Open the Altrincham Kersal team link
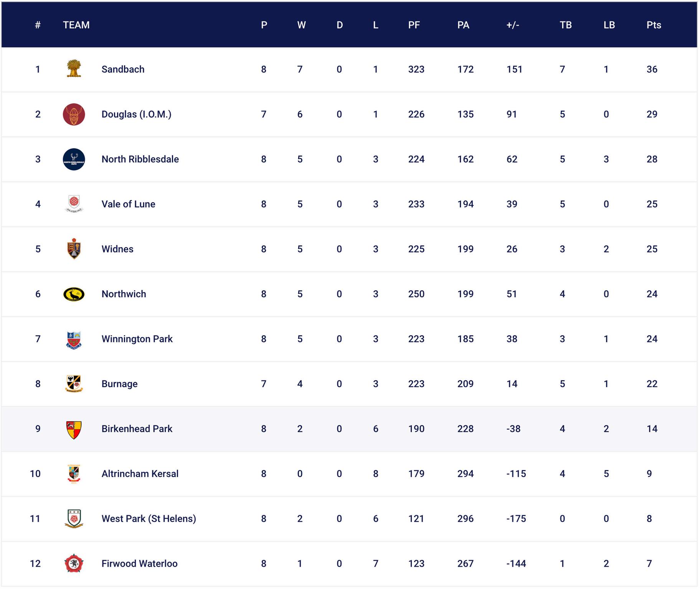 [x=140, y=473]
